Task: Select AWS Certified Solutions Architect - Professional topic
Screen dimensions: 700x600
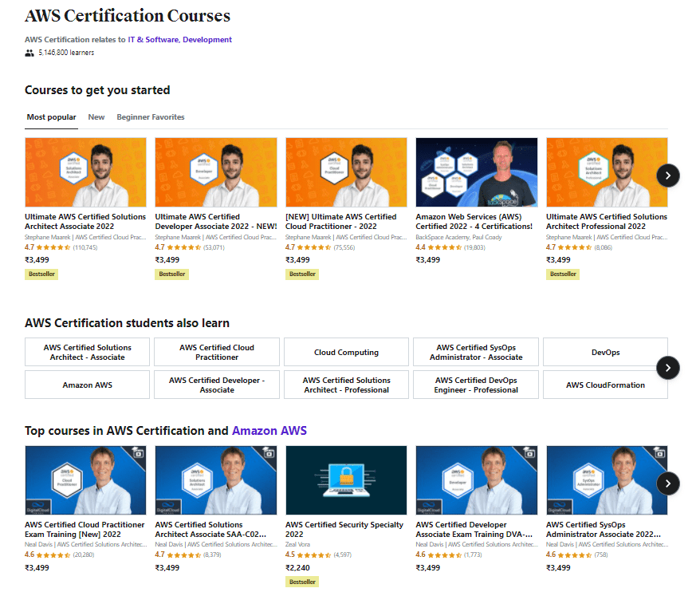Action: (347, 385)
